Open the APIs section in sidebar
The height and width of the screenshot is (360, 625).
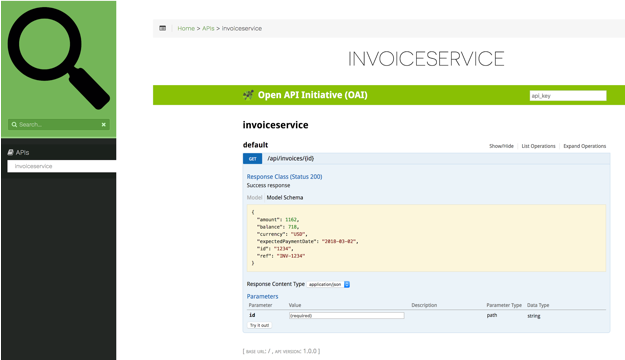(22, 152)
